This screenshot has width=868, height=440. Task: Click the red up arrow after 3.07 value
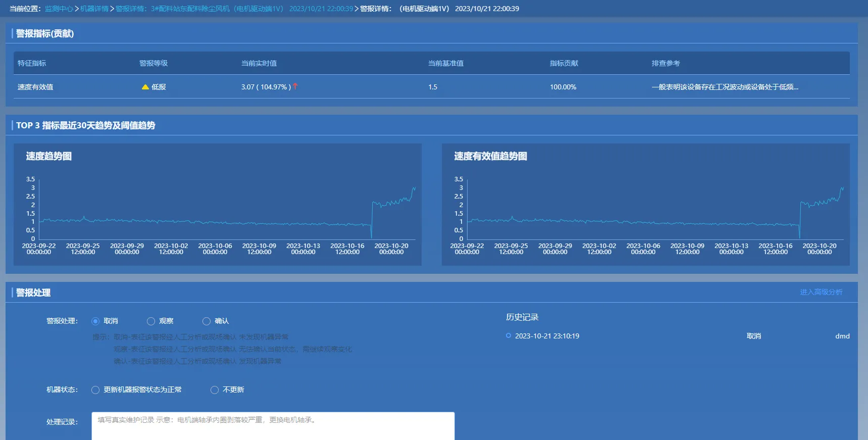pyautogui.click(x=295, y=86)
